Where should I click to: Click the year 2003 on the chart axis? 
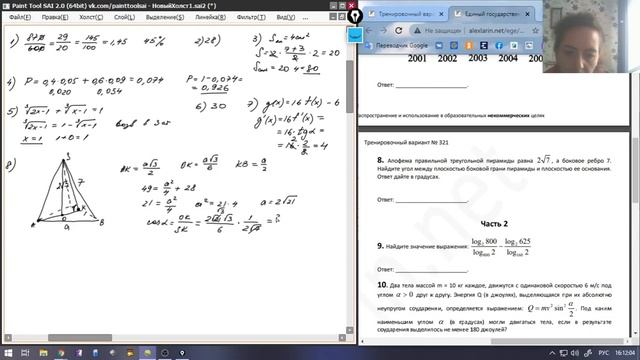(x=478, y=58)
